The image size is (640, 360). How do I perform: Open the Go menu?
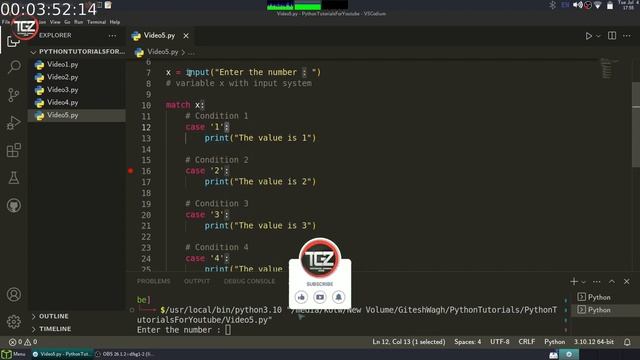67,22
